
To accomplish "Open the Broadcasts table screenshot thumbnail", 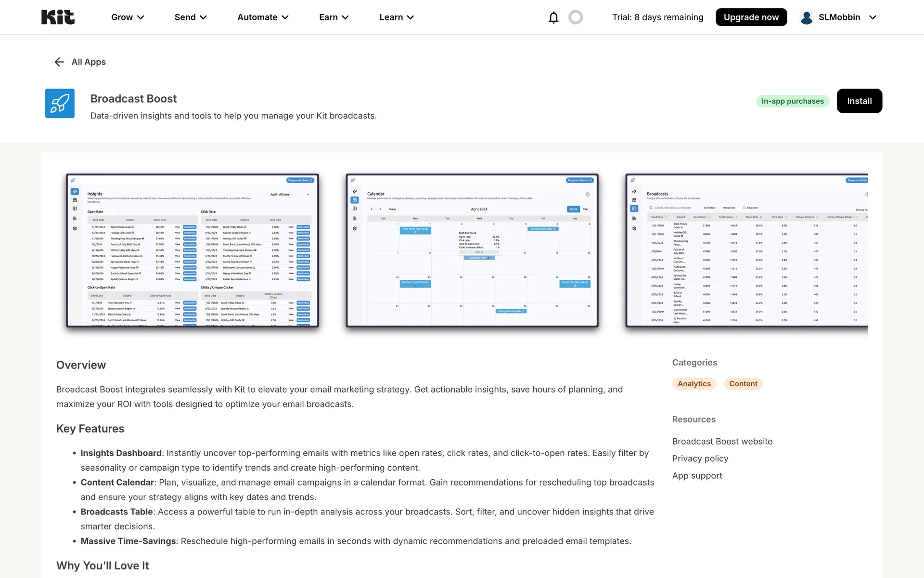I will coord(746,250).
